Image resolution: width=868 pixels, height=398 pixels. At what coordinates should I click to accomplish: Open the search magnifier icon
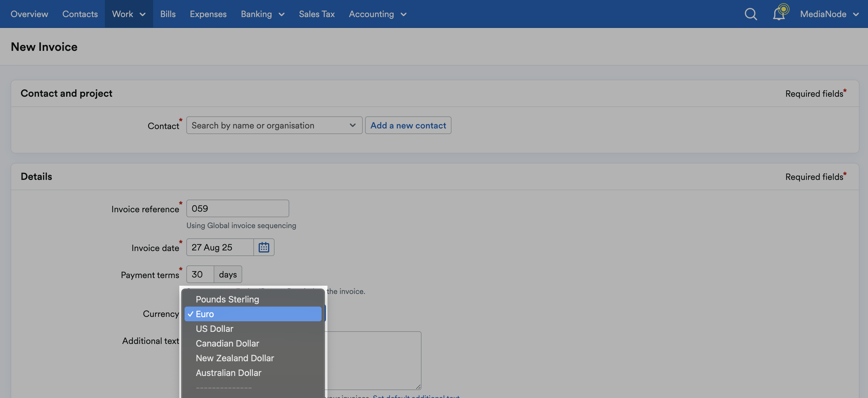[750, 14]
